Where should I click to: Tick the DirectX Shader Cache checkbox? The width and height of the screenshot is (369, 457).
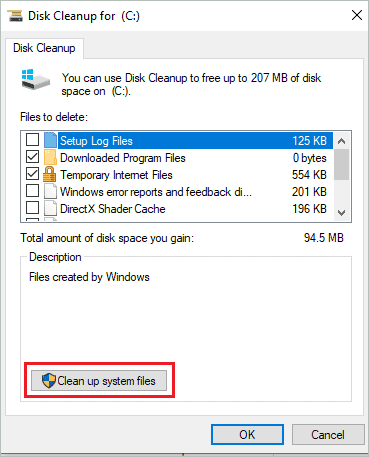coord(32,208)
